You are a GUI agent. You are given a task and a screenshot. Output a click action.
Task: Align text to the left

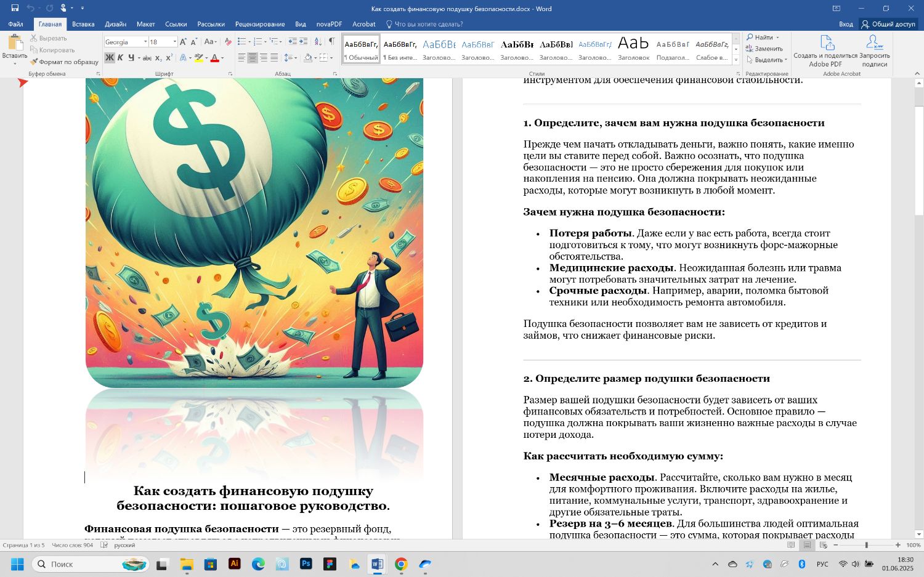[241, 58]
